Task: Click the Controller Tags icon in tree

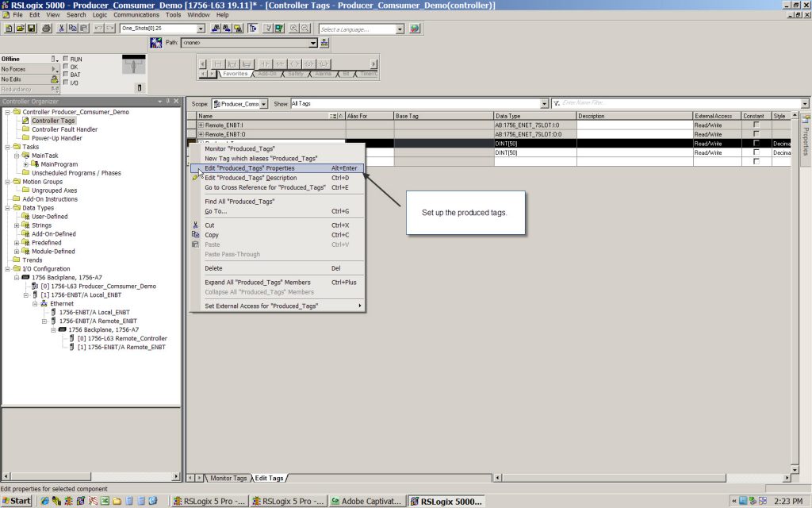Action: 25,121
